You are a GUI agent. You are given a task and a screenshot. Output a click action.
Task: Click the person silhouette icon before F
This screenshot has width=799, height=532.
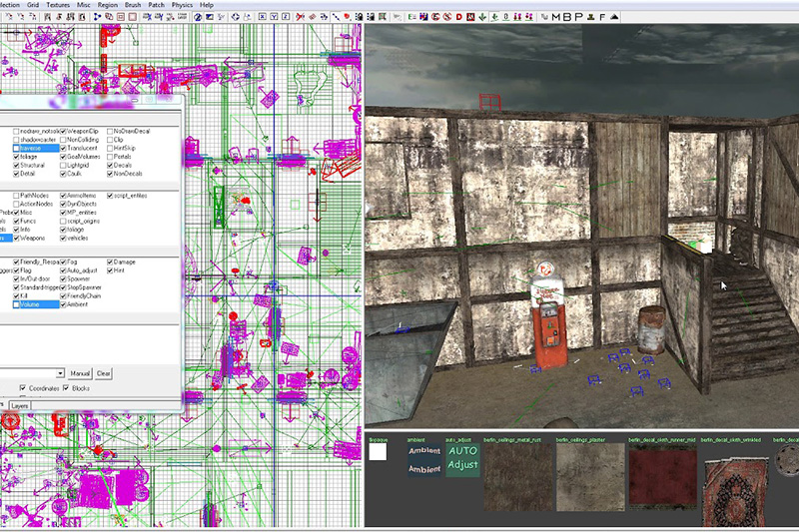590,17
